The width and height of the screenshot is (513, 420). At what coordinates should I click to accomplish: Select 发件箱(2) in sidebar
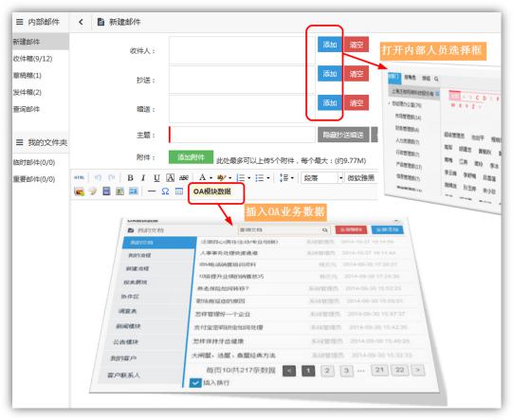coord(27,92)
